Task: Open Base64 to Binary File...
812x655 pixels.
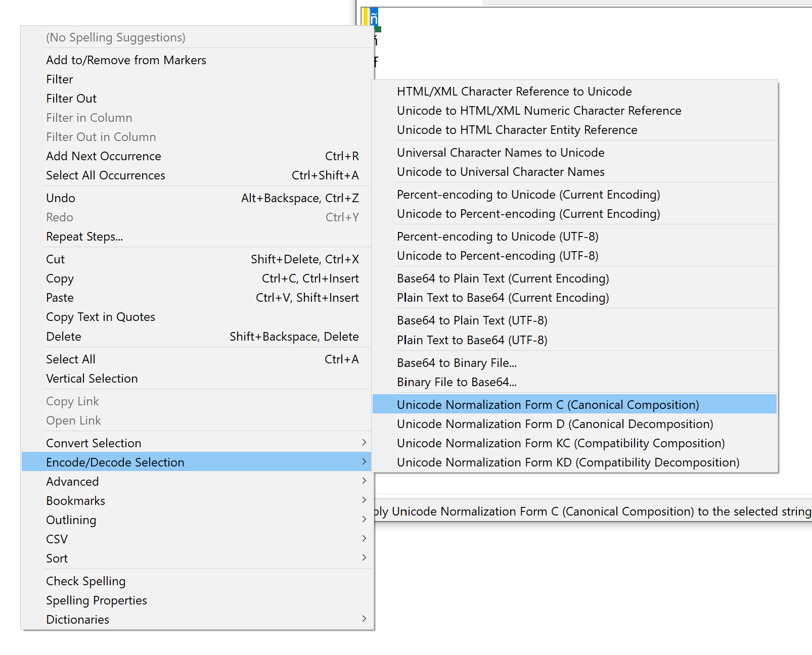Action: point(574,363)
